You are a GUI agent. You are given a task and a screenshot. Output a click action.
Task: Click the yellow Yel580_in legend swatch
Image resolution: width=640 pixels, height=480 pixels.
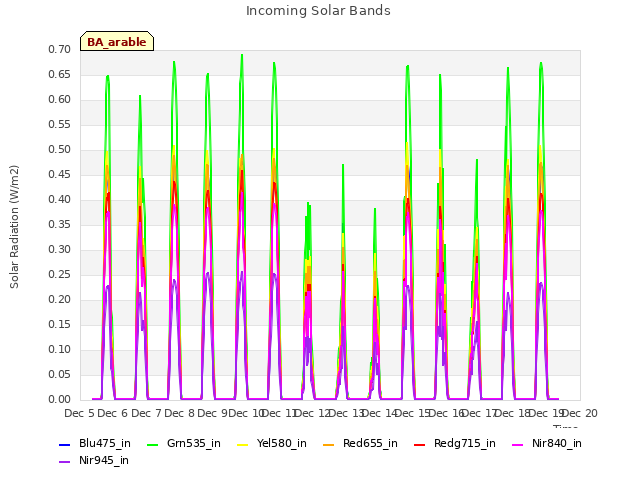click(x=242, y=444)
